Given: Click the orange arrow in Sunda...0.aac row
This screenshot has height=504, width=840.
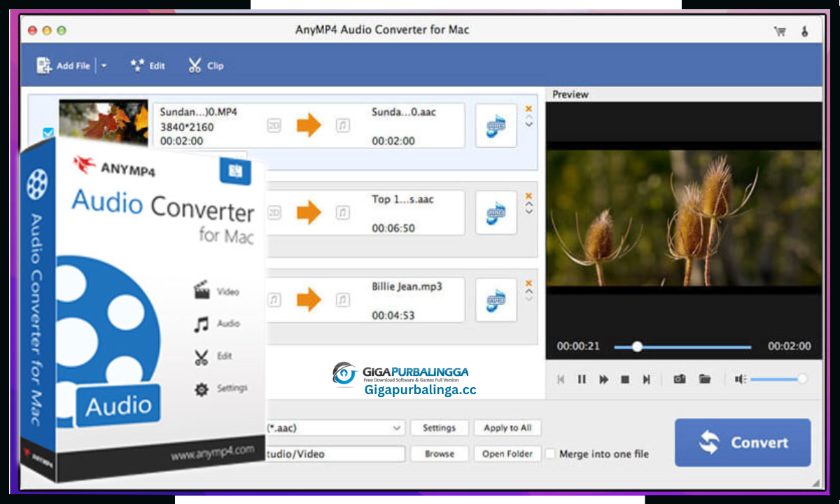Looking at the screenshot, I should (x=309, y=126).
